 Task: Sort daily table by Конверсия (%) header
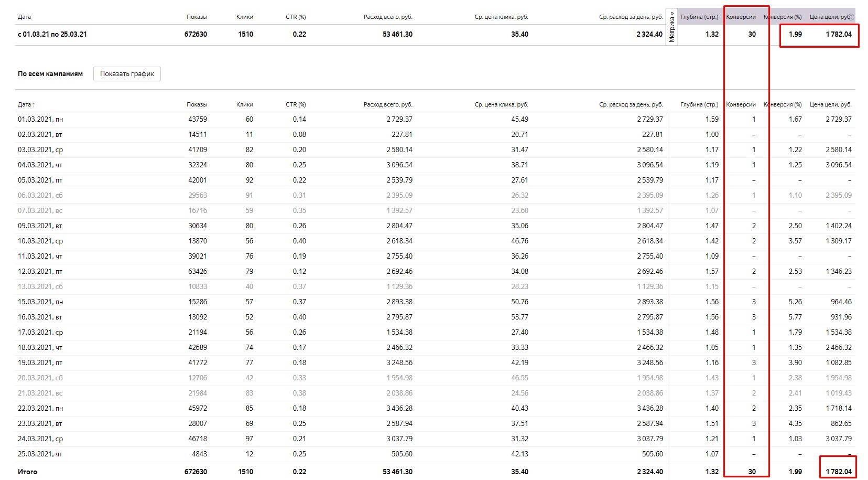pyautogui.click(x=783, y=104)
